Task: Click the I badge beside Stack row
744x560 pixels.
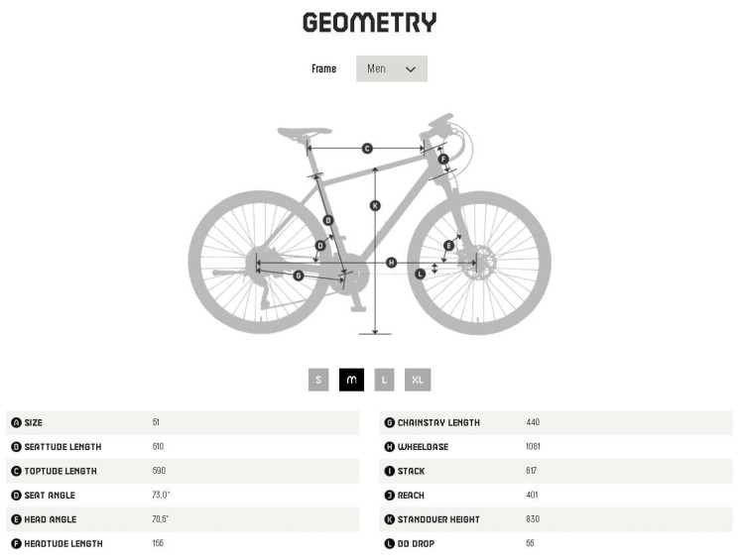Action: click(389, 471)
